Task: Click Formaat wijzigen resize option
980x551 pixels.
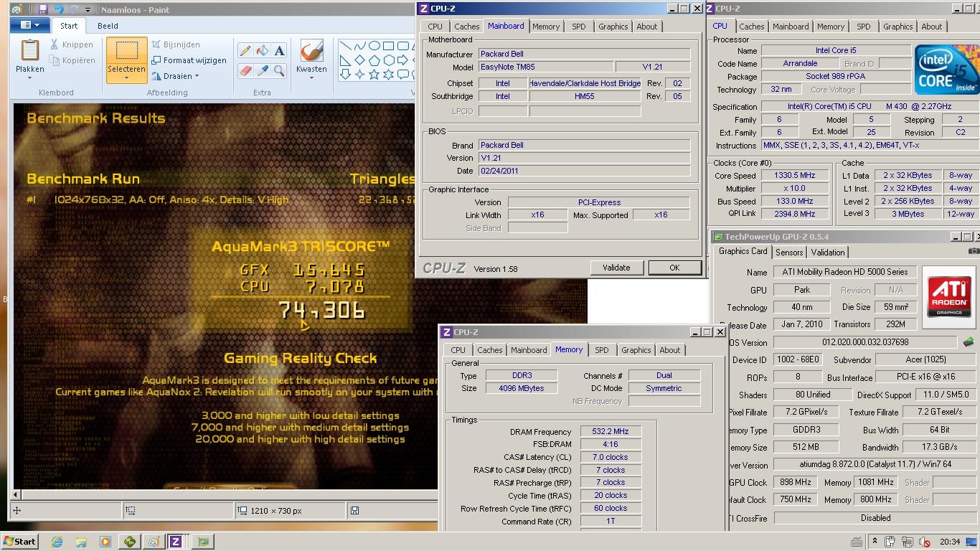Action: [189, 60]
